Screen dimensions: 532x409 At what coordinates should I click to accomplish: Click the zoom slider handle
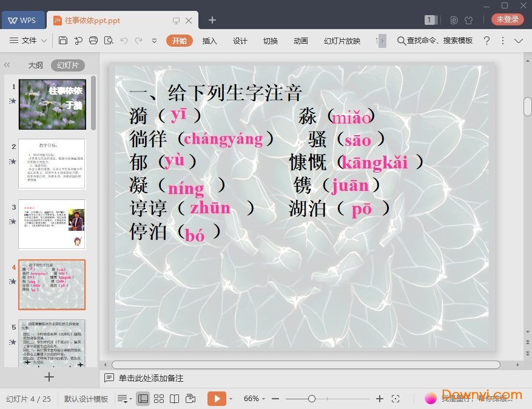tap(312, 399)
